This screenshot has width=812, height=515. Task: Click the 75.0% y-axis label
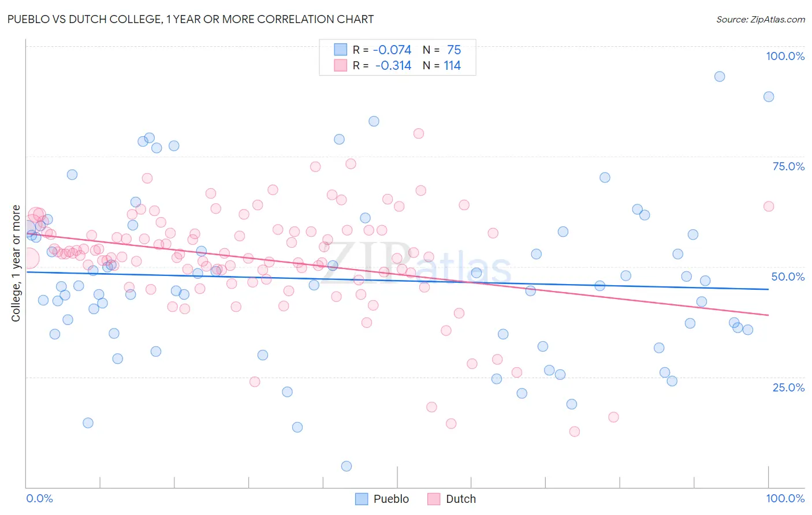click(x=788, y=166)
